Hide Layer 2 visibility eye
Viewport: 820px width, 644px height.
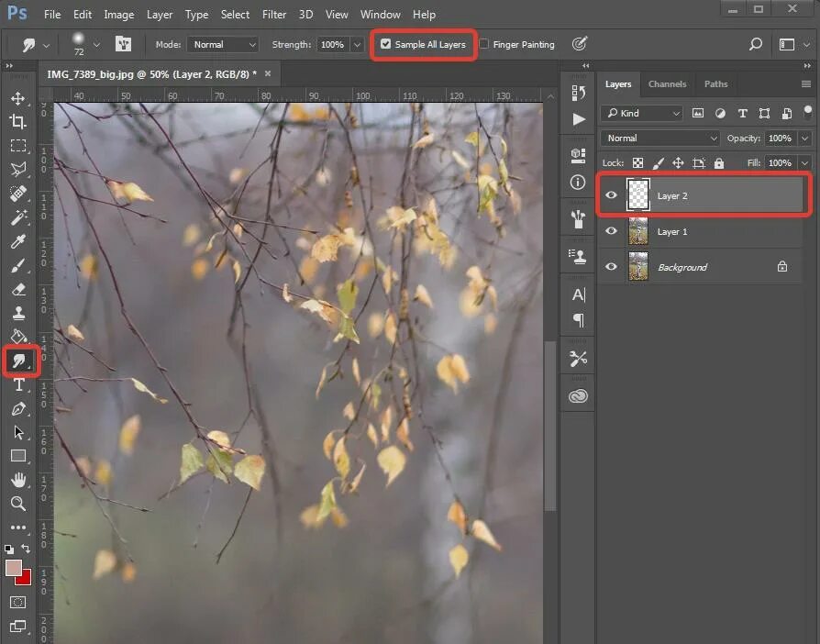(611, 195)
